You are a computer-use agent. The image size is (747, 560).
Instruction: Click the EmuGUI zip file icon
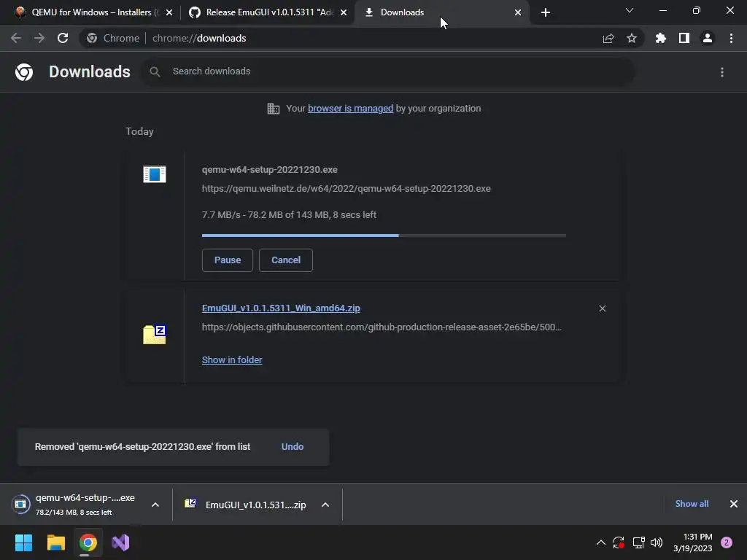pyautogui.click(x=155, y=334)
